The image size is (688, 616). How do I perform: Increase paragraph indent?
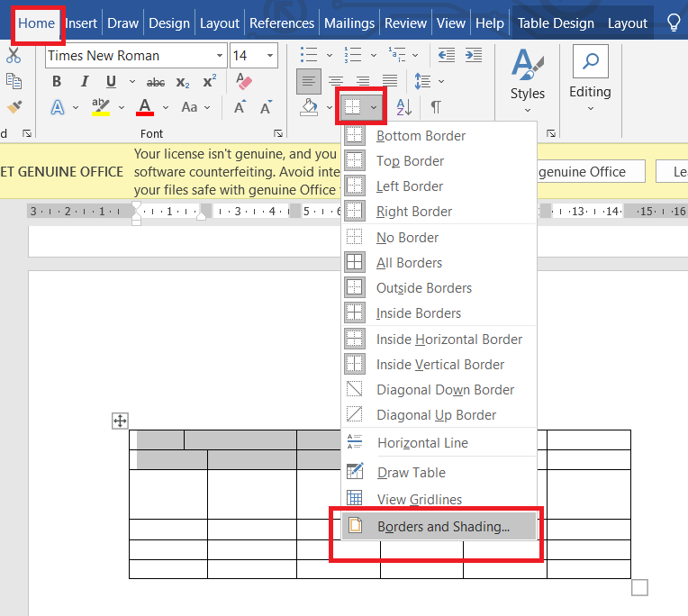474,55
